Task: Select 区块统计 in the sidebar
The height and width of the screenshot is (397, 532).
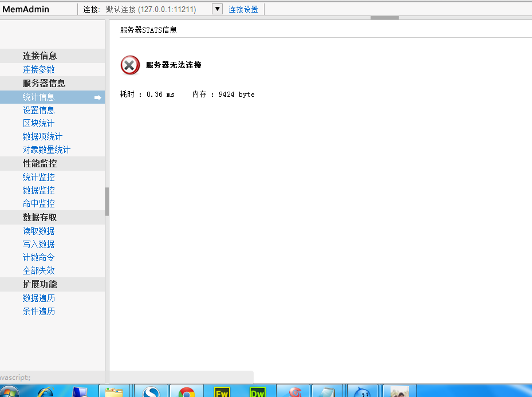Action: [x=39, y=123]
